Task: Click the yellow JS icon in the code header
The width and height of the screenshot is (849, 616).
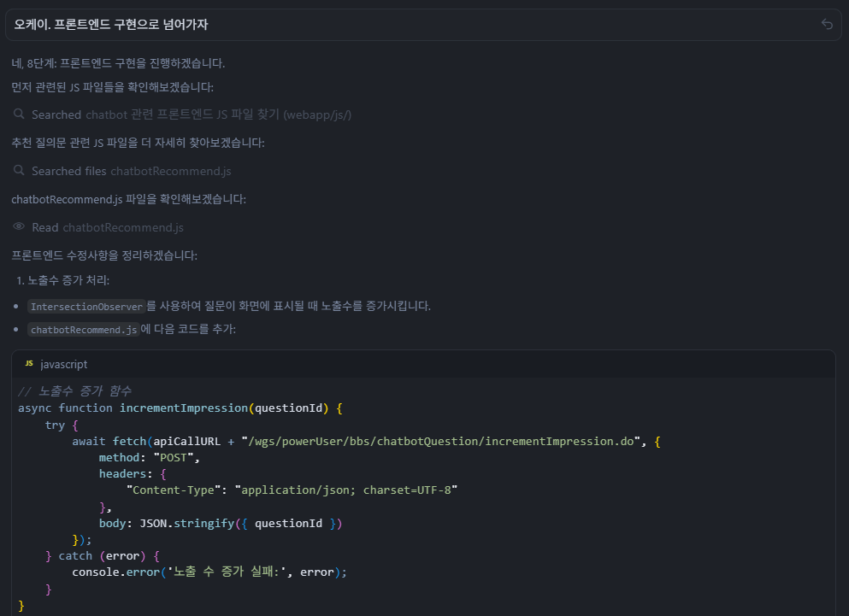Action: coord(29,364)
